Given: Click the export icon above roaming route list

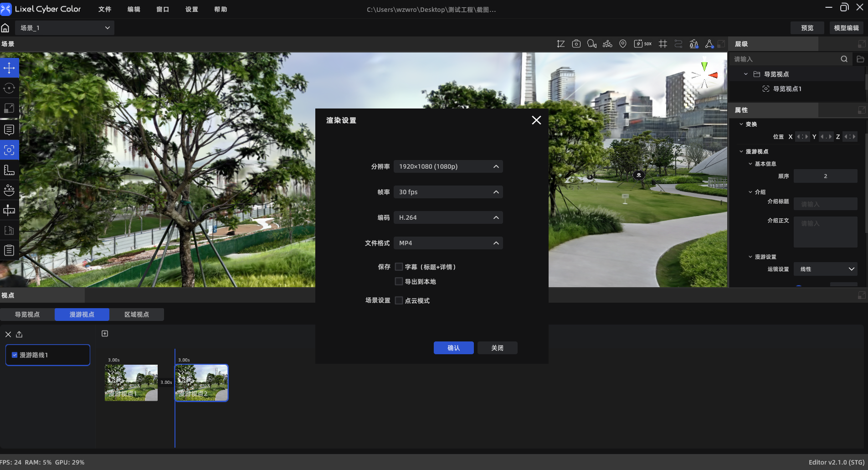Looking at the screenshot, I should pos(19,334).
